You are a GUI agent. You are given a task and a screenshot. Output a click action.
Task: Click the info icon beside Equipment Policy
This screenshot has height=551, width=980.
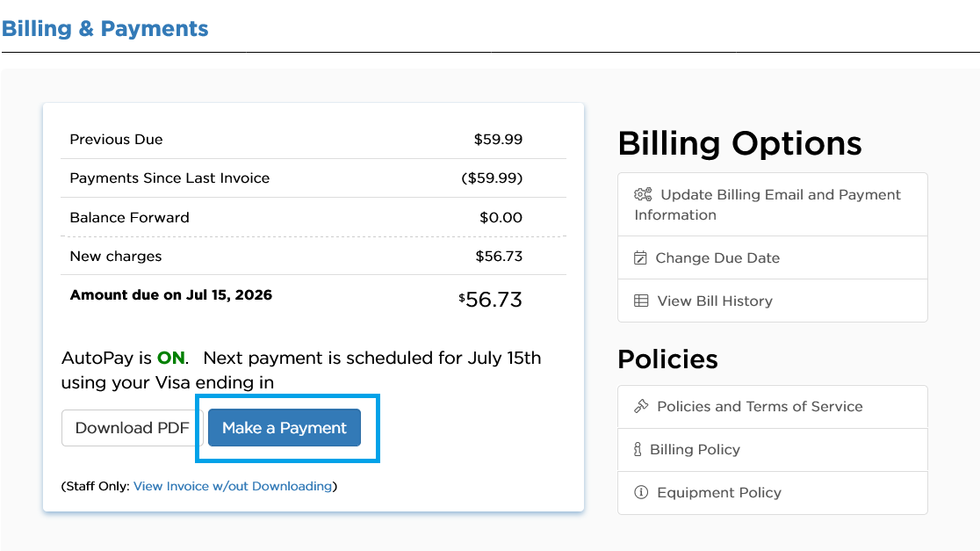click(x=641, y=492)
